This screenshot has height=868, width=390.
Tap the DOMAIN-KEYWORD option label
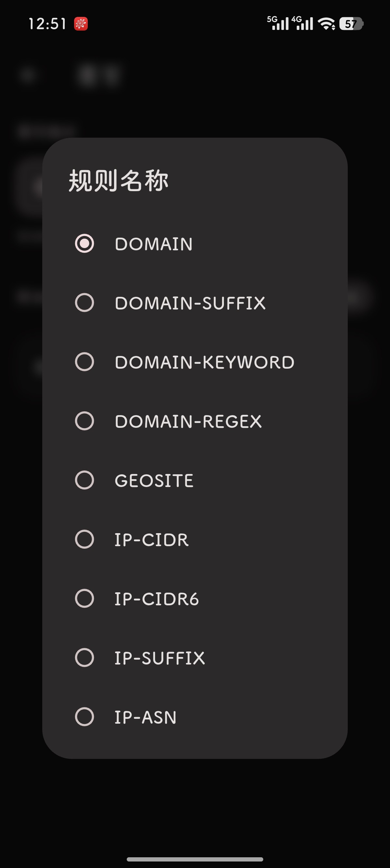coord(204,362)
